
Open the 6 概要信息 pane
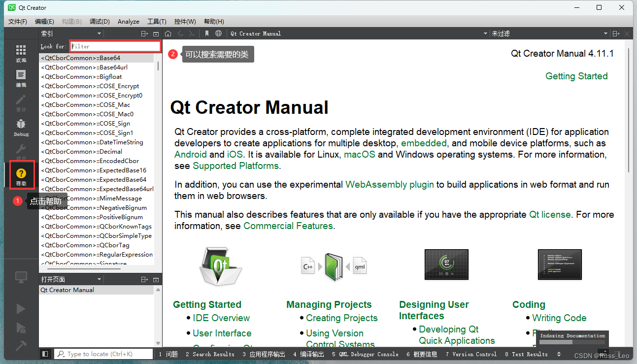[x=422, y=354]
